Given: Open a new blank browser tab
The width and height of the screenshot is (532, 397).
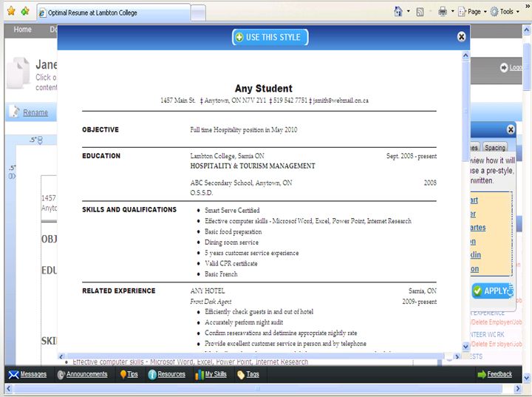Looking at the screenshot, I should tap(199, 13).
